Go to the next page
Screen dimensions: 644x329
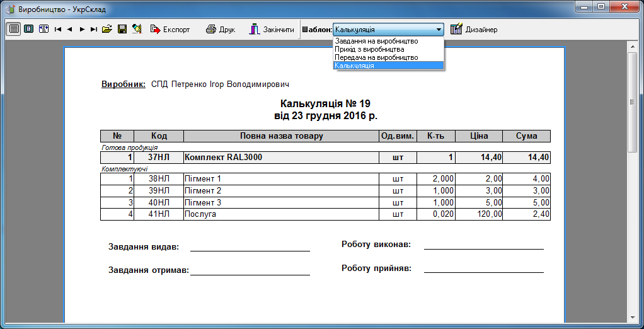[82, 30]
